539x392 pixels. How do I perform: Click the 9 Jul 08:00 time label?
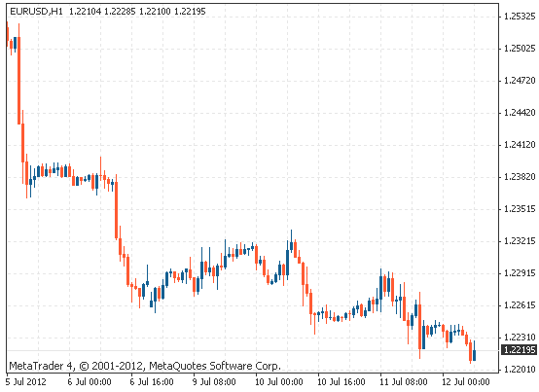click(x=214, y=382)
